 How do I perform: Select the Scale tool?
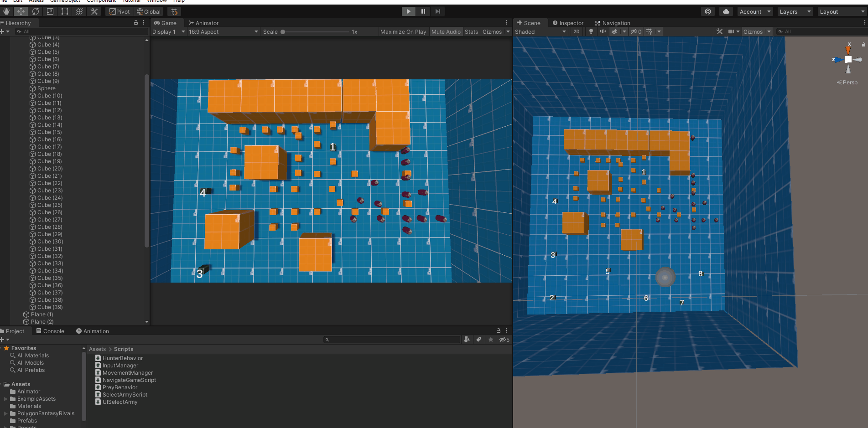(50, 11)
